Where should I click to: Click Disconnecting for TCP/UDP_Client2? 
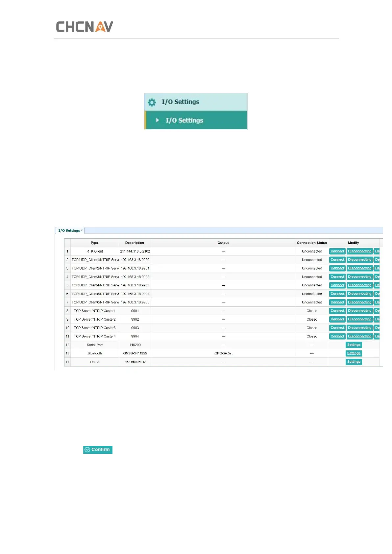coord(359,268)
